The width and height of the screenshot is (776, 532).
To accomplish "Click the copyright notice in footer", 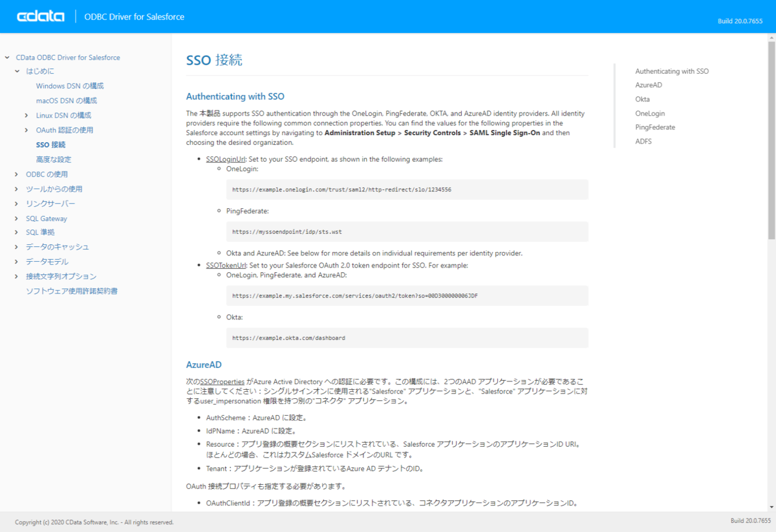I will 94,522.
